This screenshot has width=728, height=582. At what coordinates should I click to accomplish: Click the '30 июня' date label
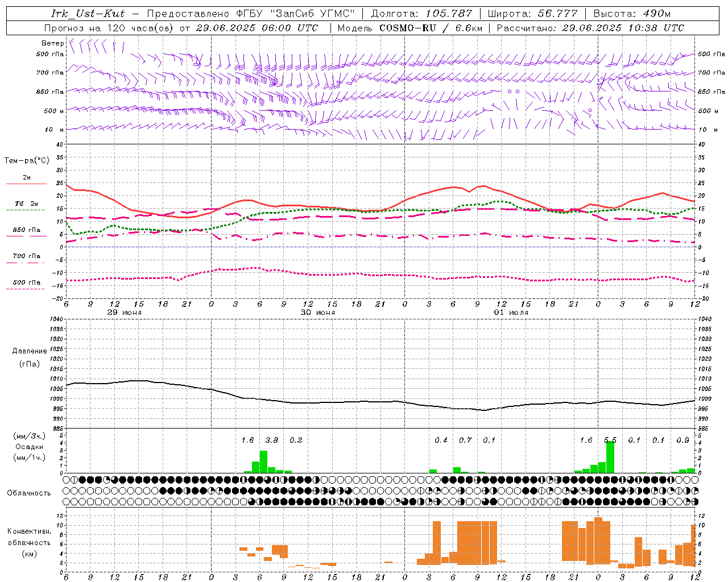[318, 313]
